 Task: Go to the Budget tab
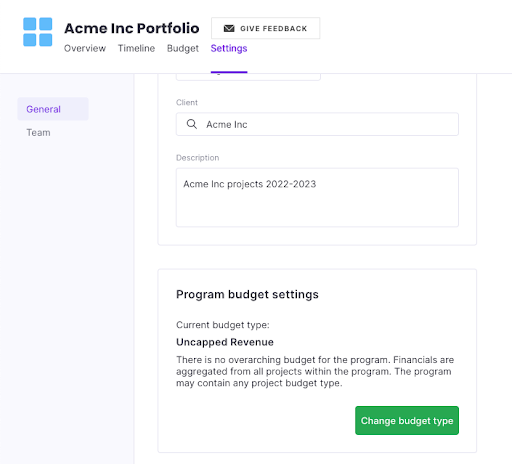[183, 48]
